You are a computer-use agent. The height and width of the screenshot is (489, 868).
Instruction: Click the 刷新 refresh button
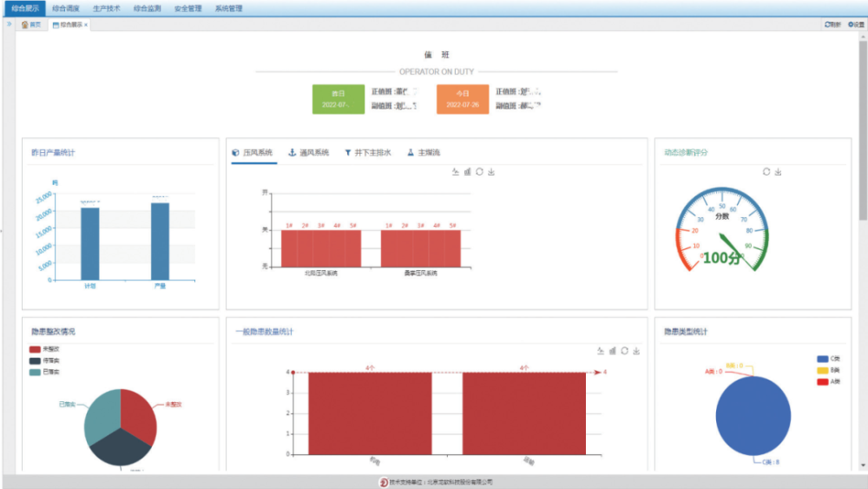pyautogui.click(x=832, y=24)
